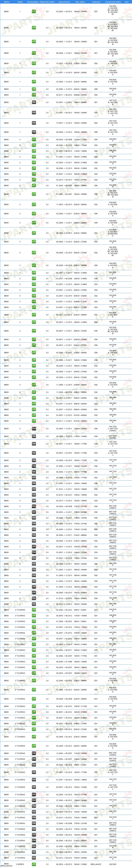Click diesel ON icon for 3 TOURING 150kW/204KM
This screenshot has width=132, height=868.
[x=34, y=858]
